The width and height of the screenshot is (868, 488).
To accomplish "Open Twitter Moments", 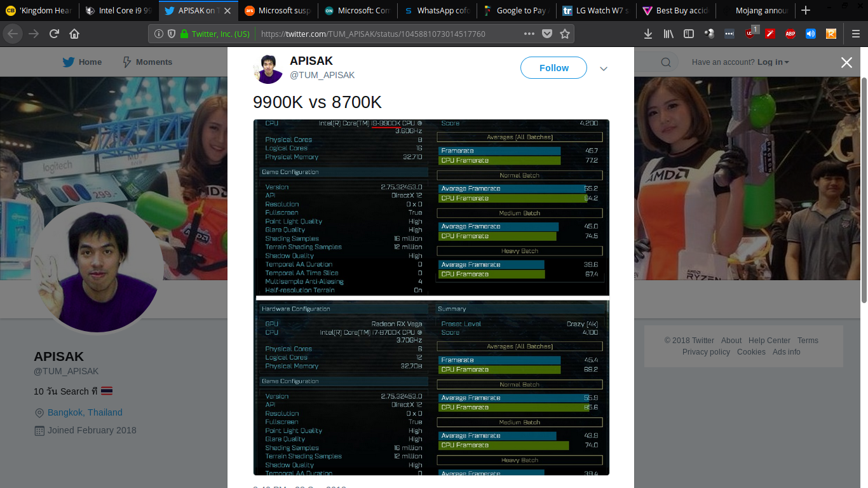I will click(x=147, y=62).
